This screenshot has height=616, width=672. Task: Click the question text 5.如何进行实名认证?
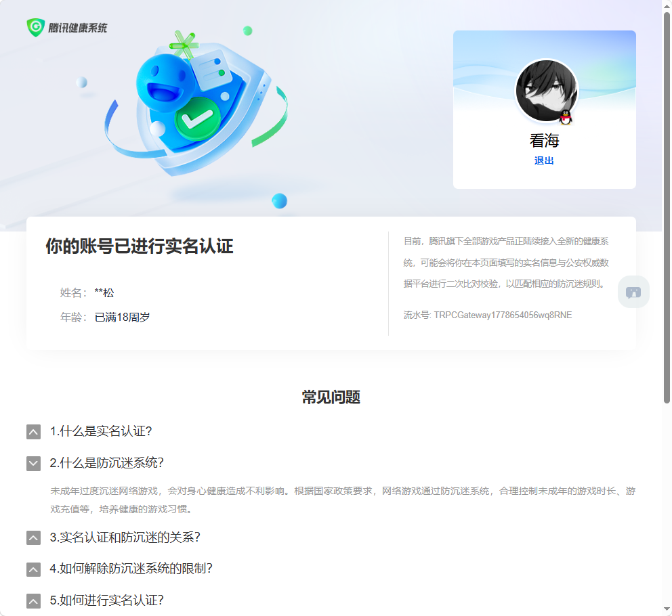click(x=107, y=600)
